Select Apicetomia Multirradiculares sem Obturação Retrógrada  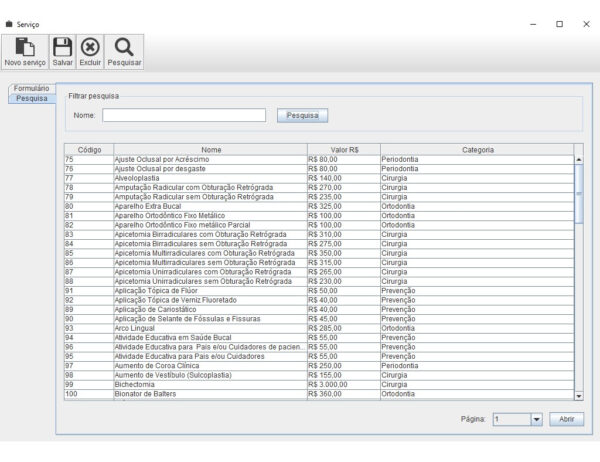[319, 263]
